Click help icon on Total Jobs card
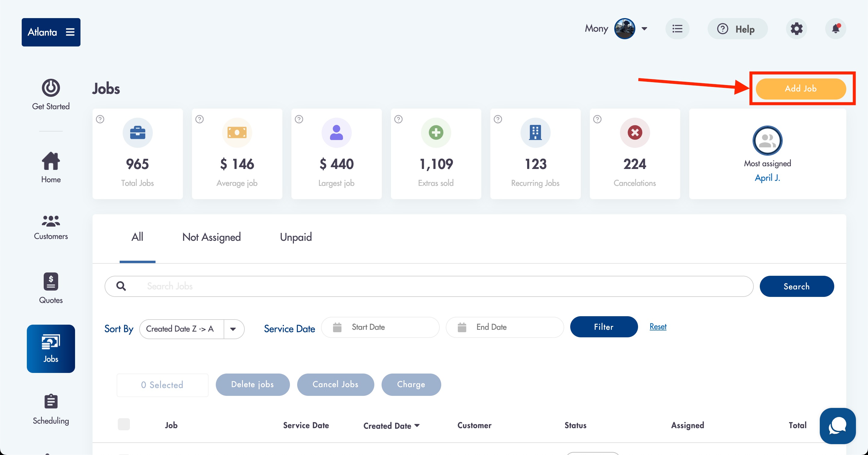The height and width of the screenshot is (455, 868). click(100, 119)
